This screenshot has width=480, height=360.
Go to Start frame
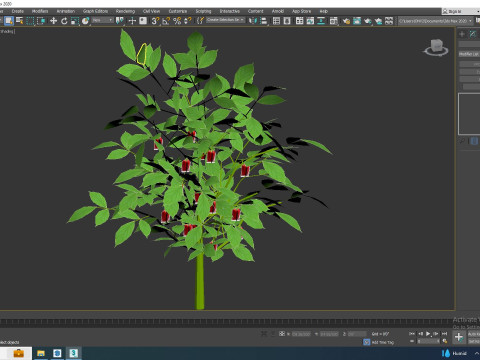[x=412, y=334]
